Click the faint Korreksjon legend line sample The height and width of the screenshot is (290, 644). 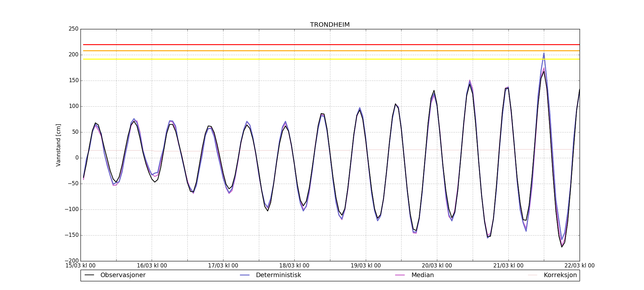click(533, 275)
